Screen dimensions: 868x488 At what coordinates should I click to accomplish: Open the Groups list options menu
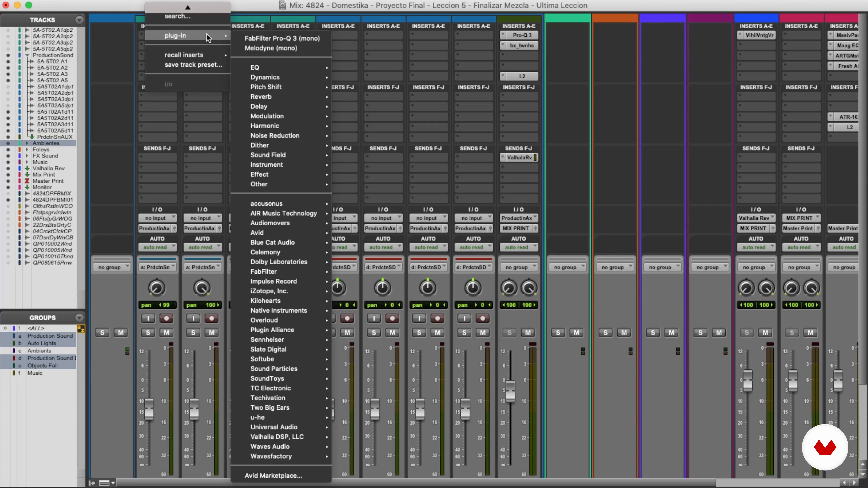[x=79, y=318]
